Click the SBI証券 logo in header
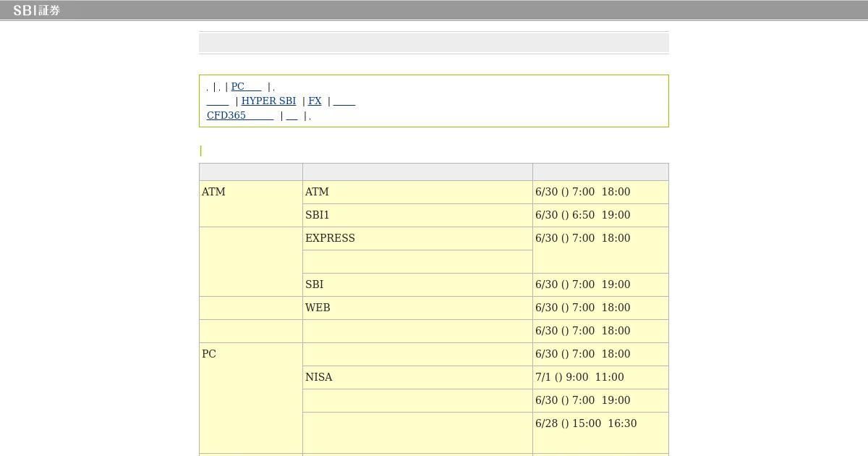Image resolution: width=868 pixels, height=456 pixels. coord(37,10)
